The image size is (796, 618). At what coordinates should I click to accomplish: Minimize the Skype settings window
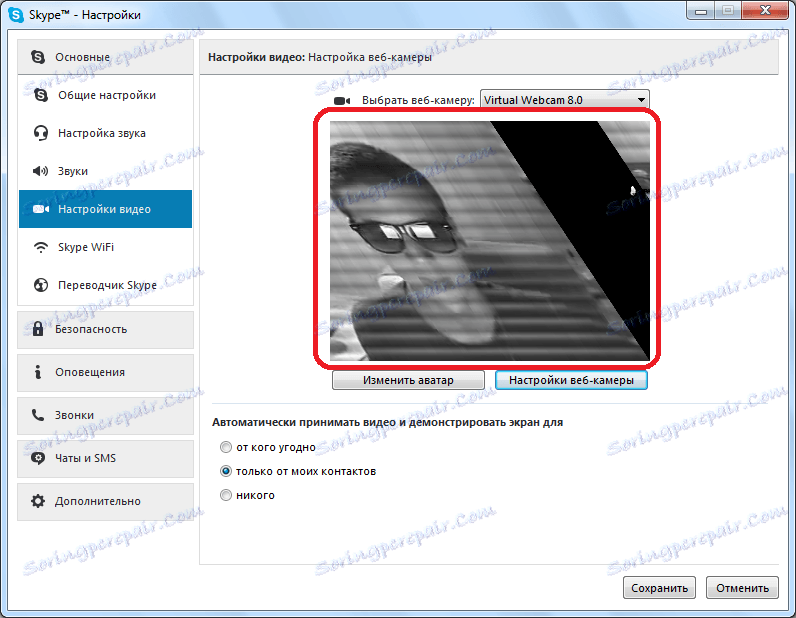701,11
